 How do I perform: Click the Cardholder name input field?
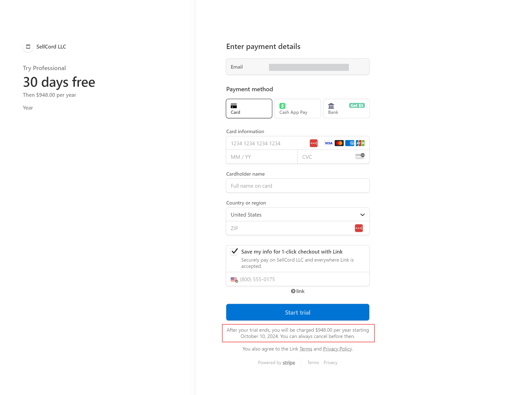pyautogui.click(x=298, y=186)
